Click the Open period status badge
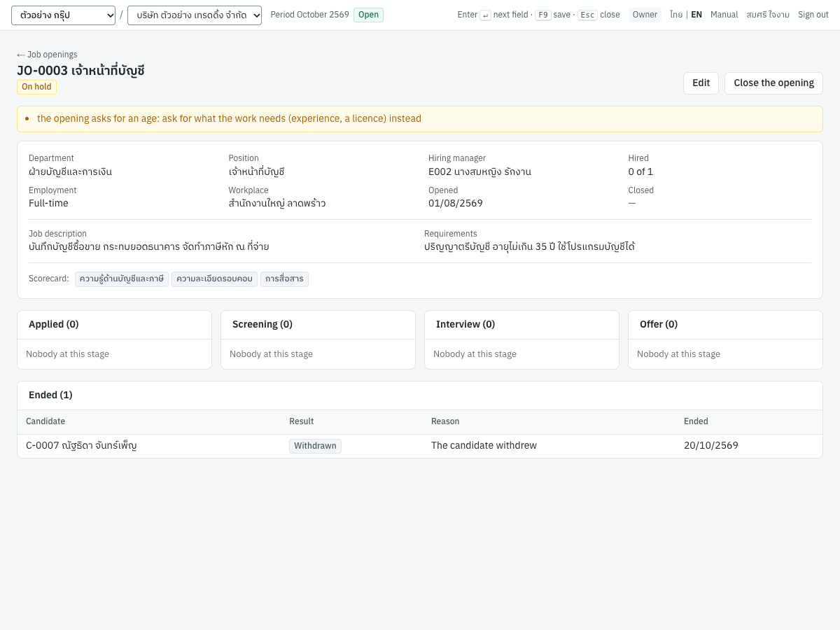 coord(368,15)
